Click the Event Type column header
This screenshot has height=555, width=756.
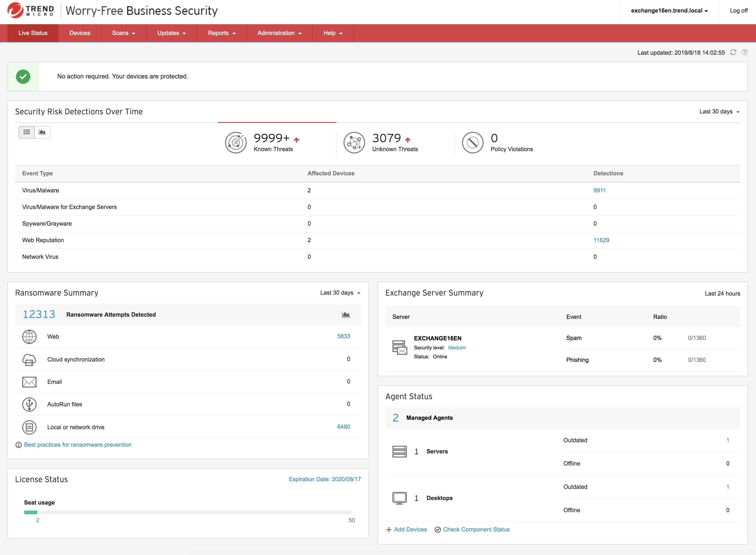[38, 173]
